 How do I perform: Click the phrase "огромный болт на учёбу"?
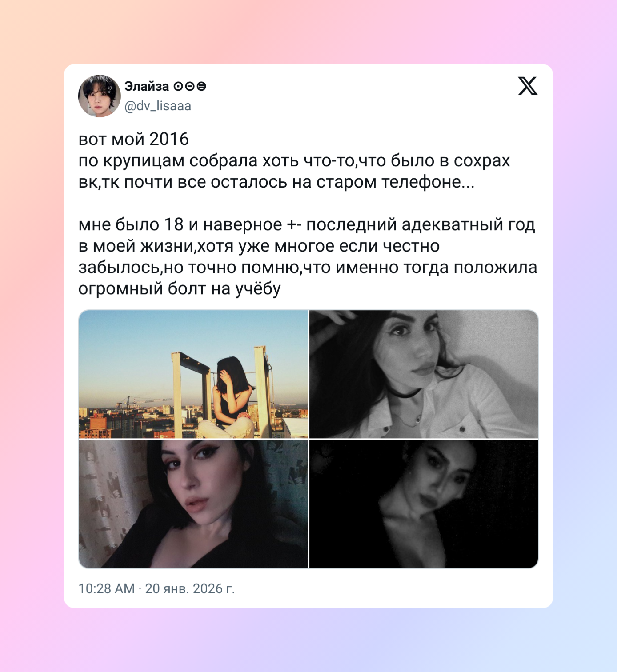(x=180, y=289)
